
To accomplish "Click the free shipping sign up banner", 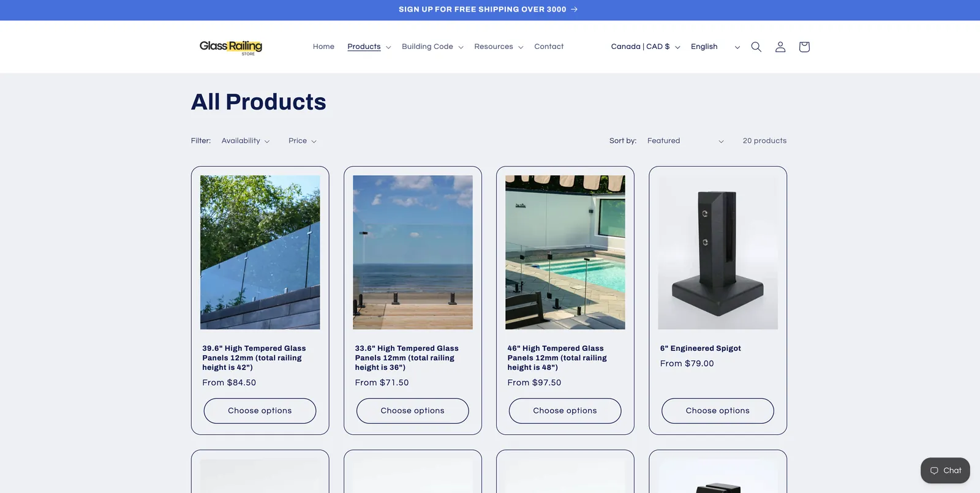I will click(x=488, y=9).
